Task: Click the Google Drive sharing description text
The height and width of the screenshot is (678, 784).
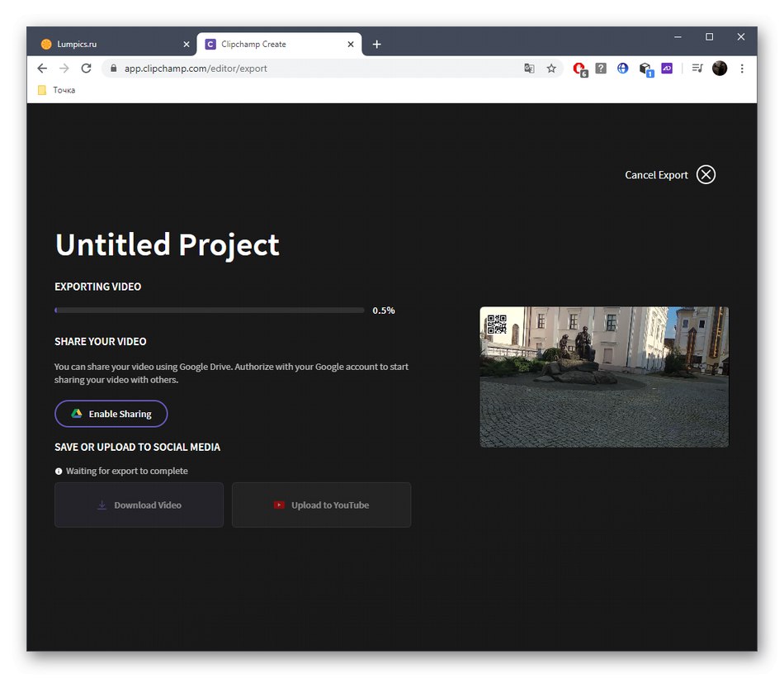Action: [x=231, y=373]
